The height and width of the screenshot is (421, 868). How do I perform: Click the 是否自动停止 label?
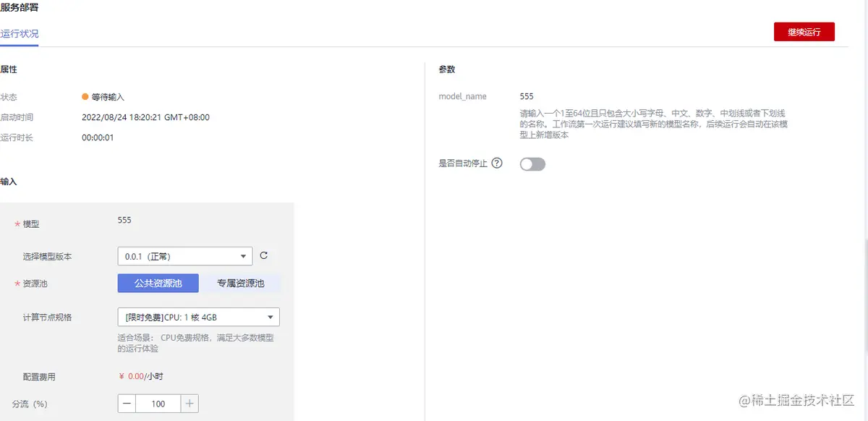coord(463,163)
